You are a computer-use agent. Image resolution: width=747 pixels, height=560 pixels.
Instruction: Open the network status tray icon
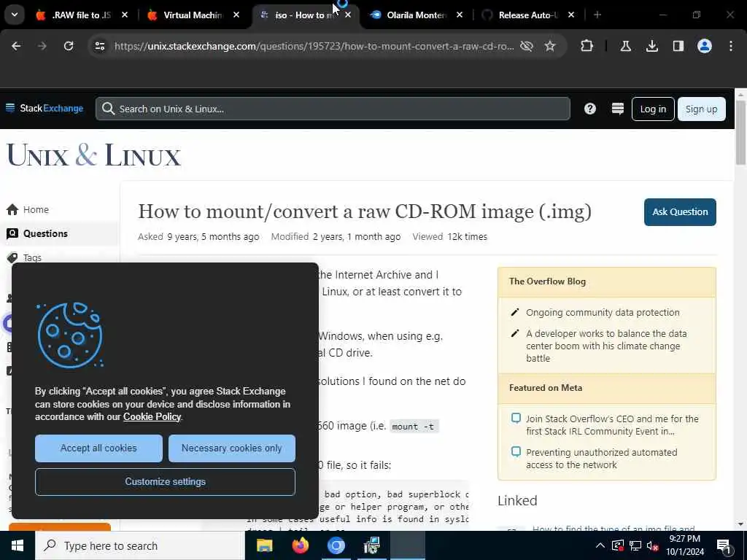[x=635, y=545]
